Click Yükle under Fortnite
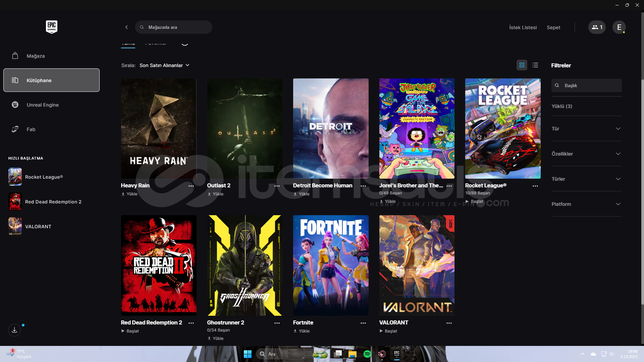This screenshot has width=644, height=362. [302, 331]
